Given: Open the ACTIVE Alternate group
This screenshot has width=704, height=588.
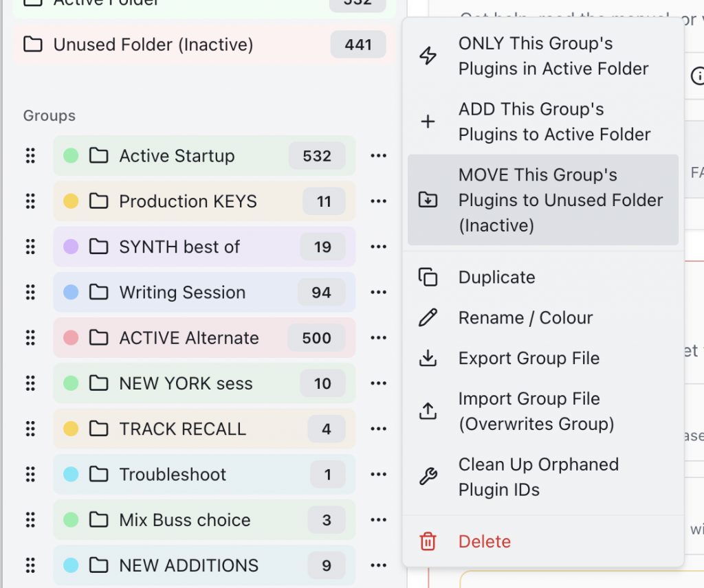Looking at the screenshot, I should 189,338.
